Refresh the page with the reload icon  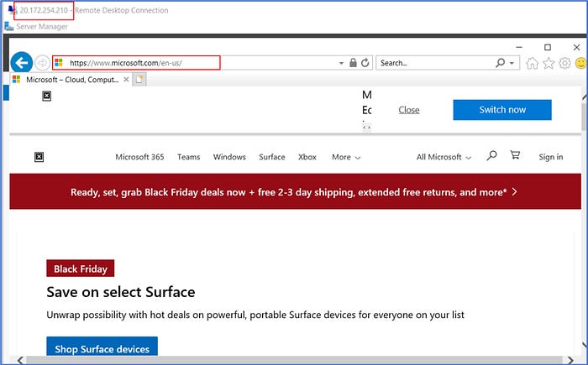click(x=365, y=63)
